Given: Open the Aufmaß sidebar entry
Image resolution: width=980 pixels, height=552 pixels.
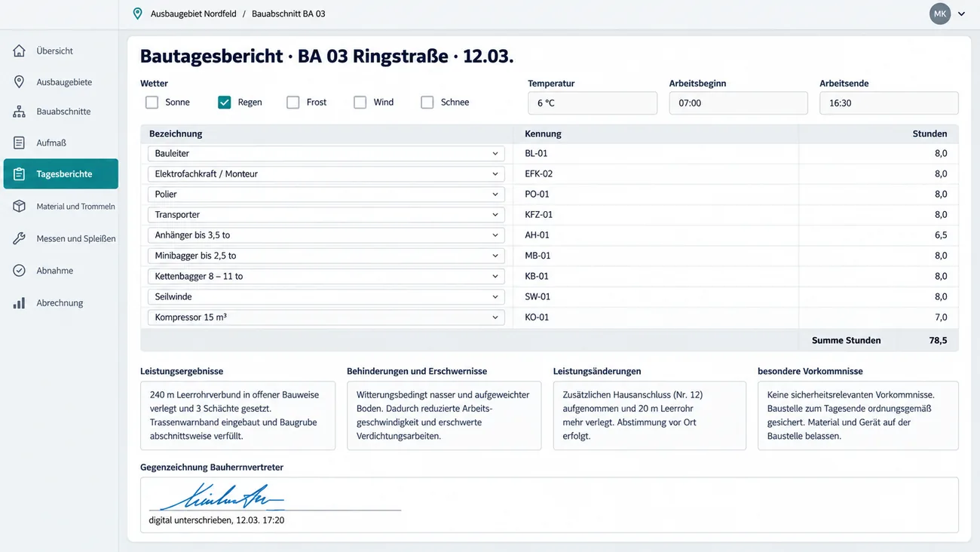Looking at the screenshot, I should pyautogui.click(x=60, y=143).
